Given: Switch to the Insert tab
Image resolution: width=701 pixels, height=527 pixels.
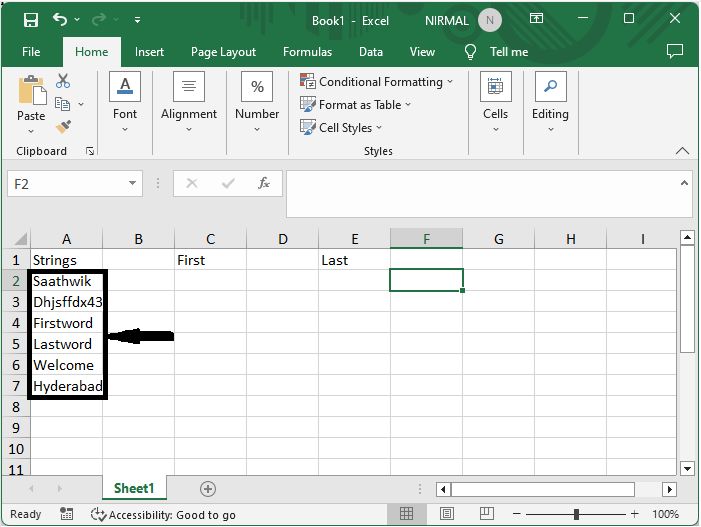Looking at the screenshot, I should pos(149,52).
